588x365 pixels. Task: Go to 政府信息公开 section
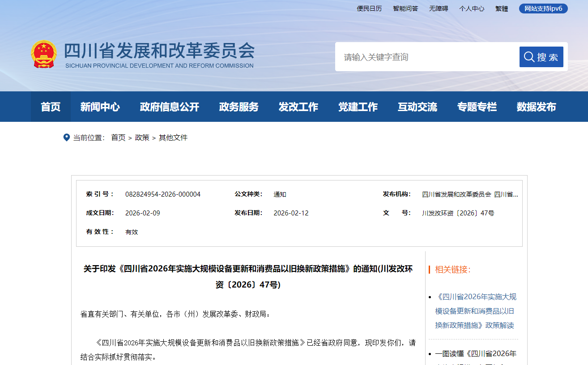(x=169, y=107)
